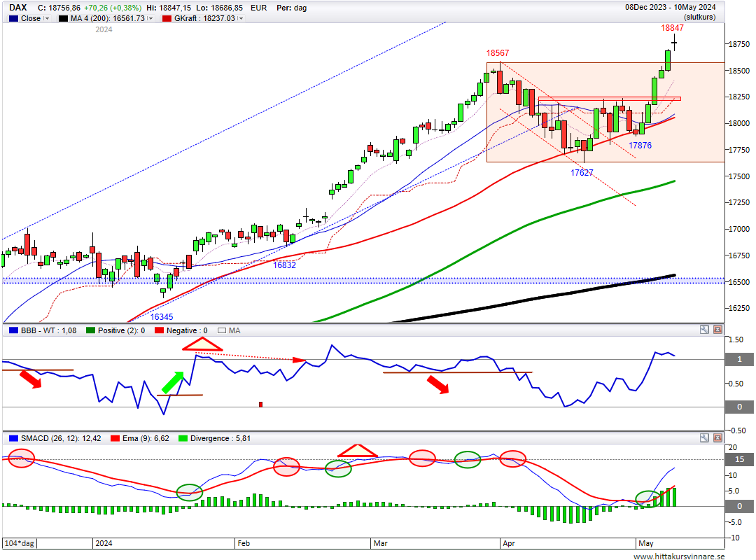Click the DAX ticker title
This screenshot has height=560, width=756.
tap(17, 8)
